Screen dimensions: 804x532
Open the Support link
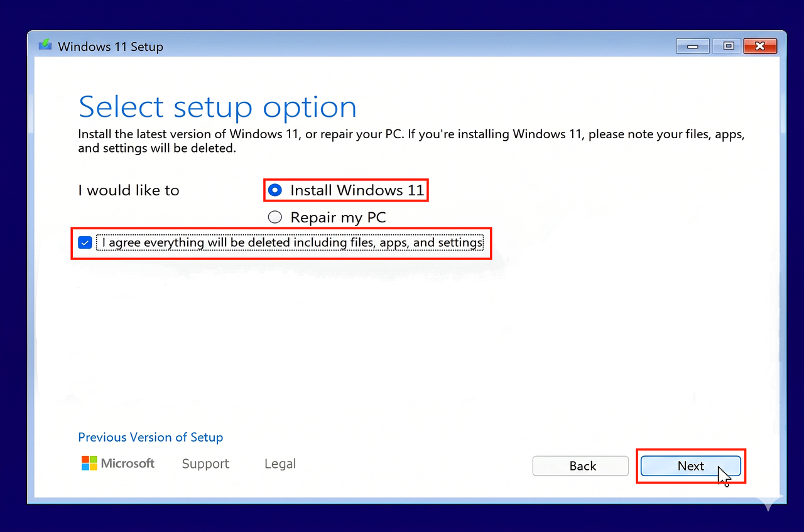(x=205, y=464)
